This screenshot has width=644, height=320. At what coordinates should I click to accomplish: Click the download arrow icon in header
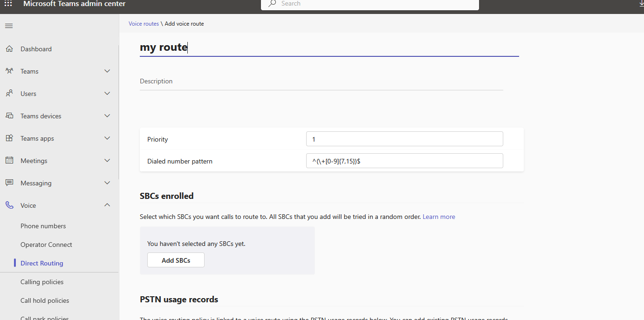click(x=641, y=3)
